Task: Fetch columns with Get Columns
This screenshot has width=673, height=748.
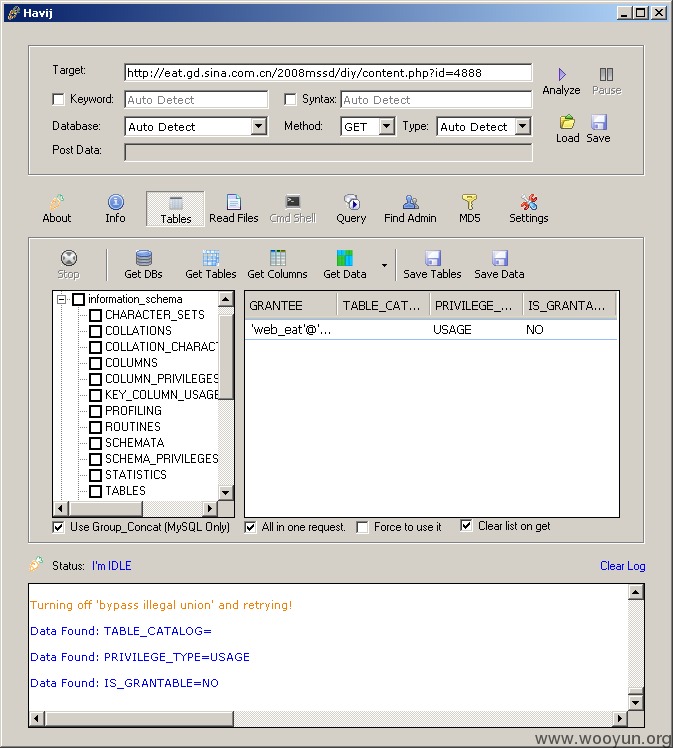Action: tap(277, 265)
